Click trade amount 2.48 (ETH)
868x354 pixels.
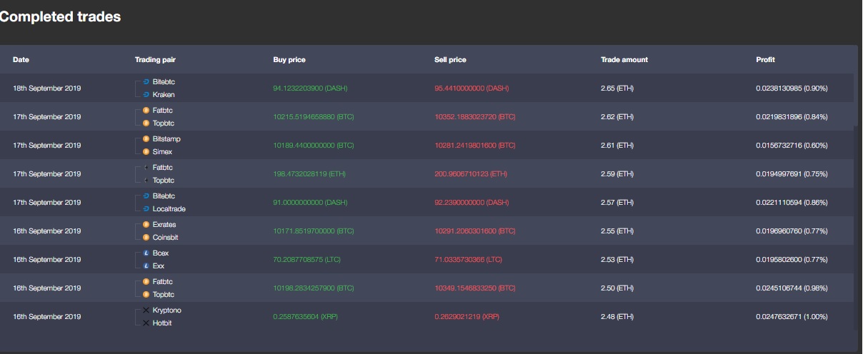[617, 317]
